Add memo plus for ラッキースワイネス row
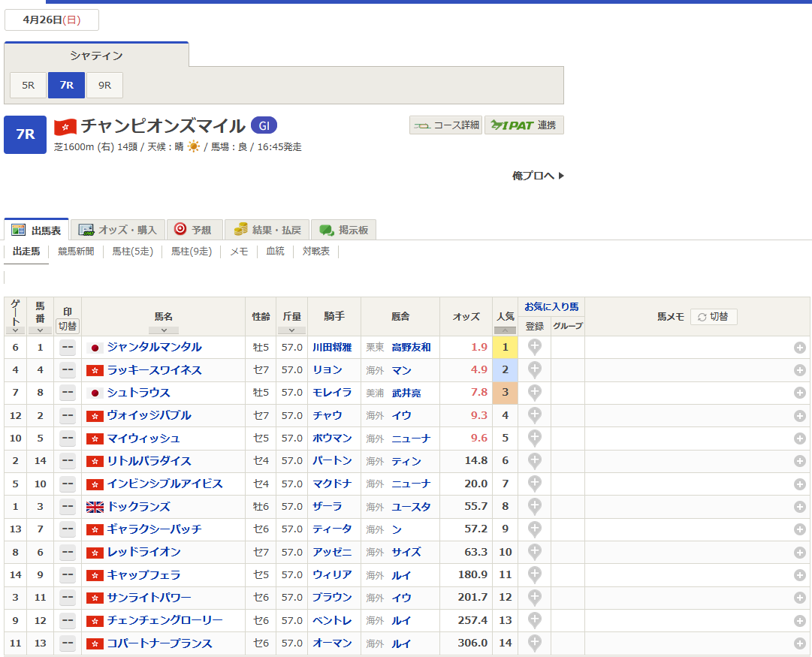The width and height of the screenshot is (812, 657). click(x=799, y=370)
